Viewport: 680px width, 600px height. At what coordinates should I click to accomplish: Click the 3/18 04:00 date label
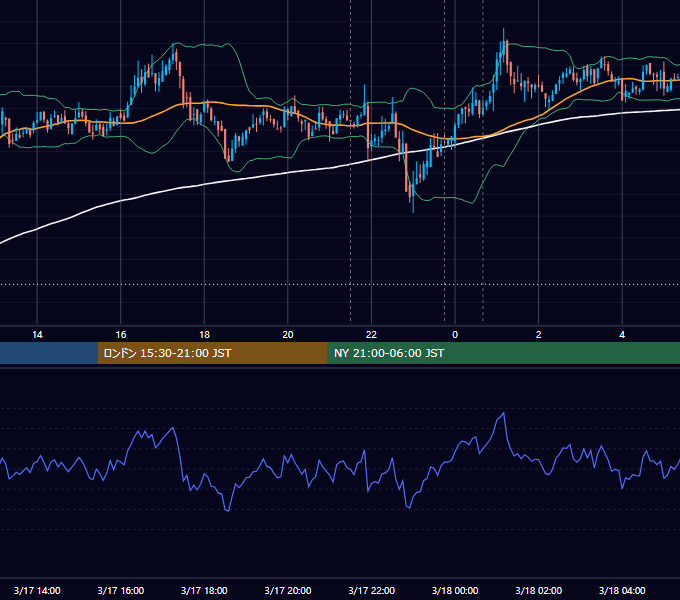click(622, 590)
